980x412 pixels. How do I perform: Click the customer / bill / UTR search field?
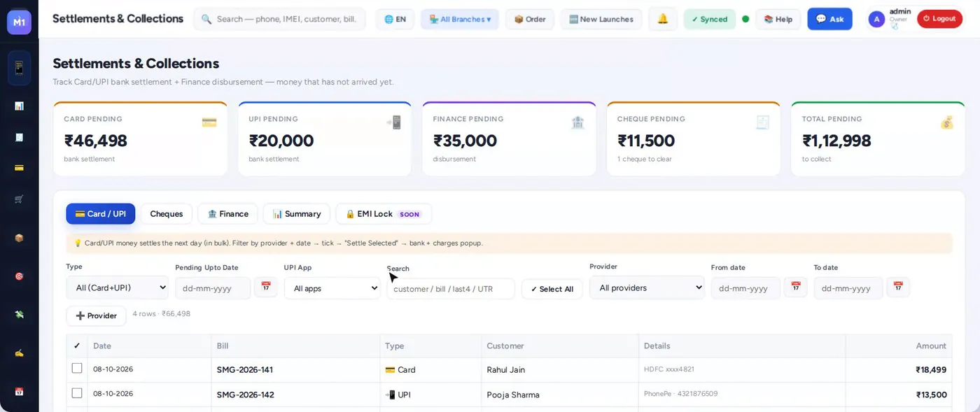451,289
